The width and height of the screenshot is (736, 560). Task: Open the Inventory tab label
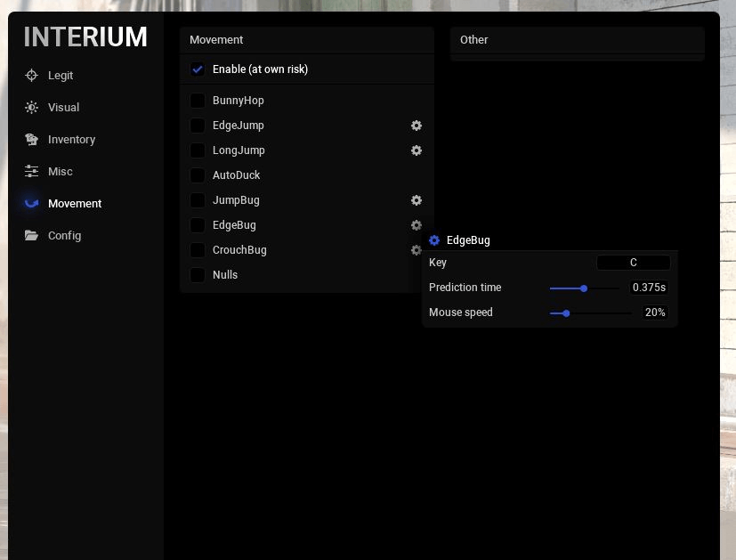[x=71, y=140]
